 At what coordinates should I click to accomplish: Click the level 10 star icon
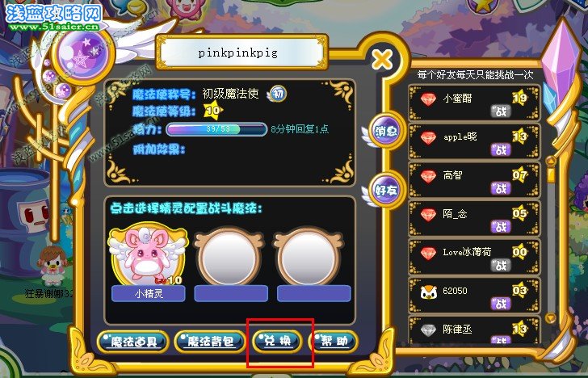click(x=213, y=110)
